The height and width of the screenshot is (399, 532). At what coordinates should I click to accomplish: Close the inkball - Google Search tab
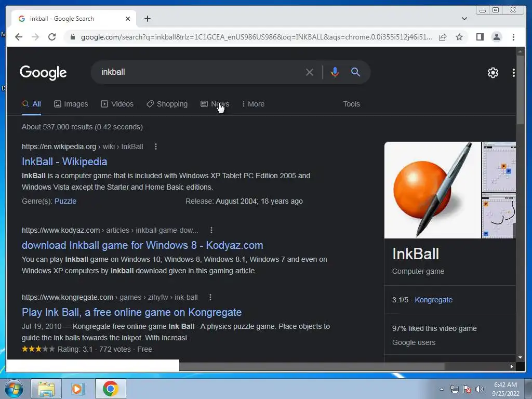[128, 19]
